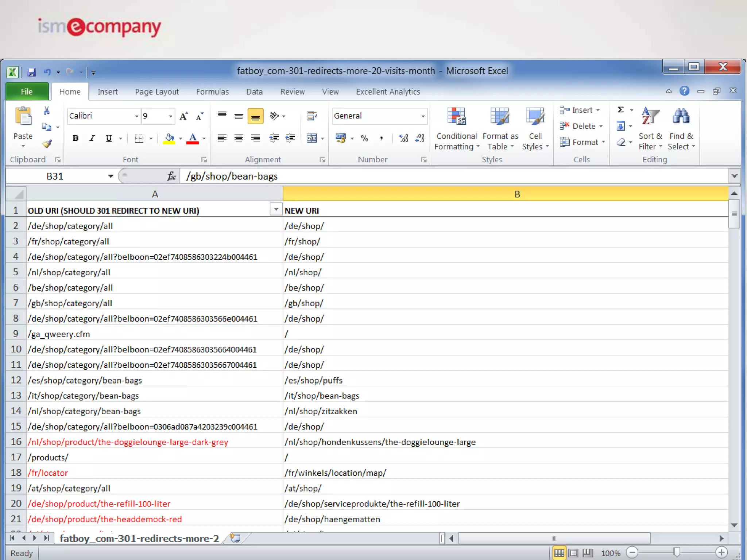Screen dimensions: 747x560
Task: Click the Format Painter brush icon
Action: point(47,144)
